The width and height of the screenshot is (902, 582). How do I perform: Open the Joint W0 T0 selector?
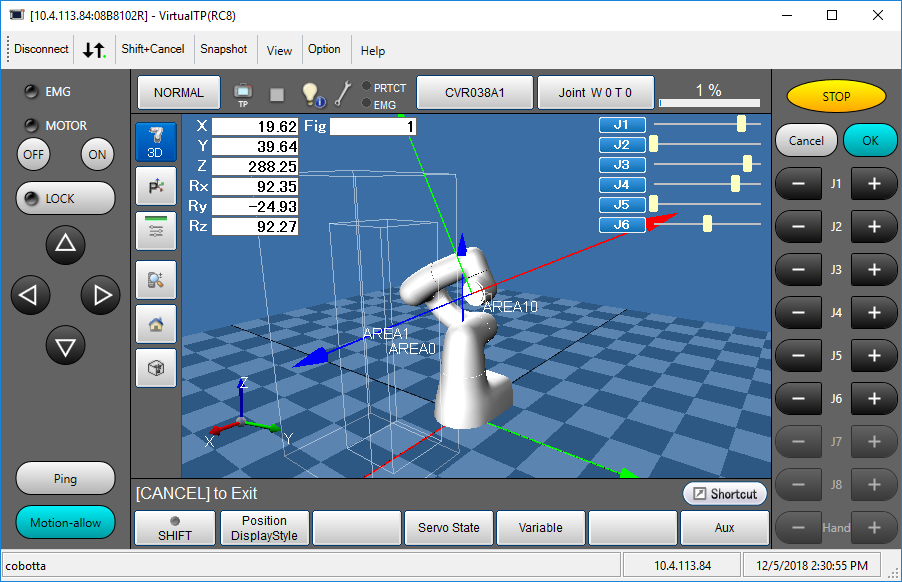click(595, 92)
